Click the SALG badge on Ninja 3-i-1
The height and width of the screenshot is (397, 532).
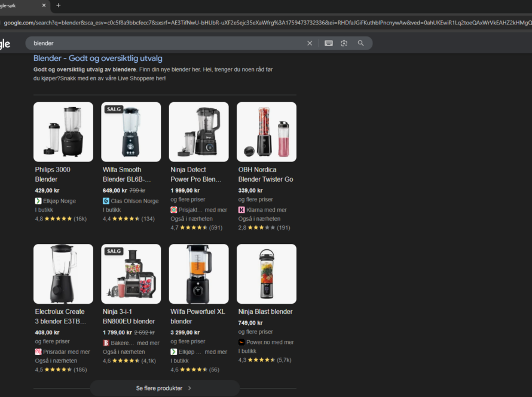(114, 251)
